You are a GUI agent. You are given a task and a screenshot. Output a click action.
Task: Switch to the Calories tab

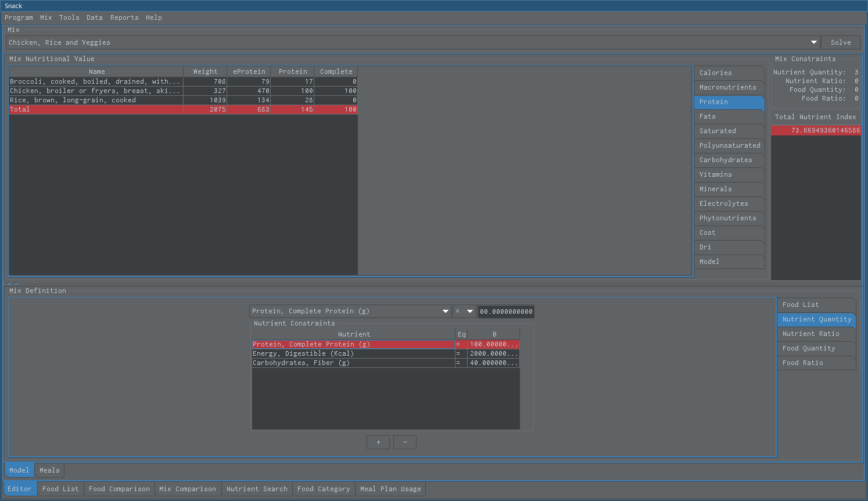[729, 73]
